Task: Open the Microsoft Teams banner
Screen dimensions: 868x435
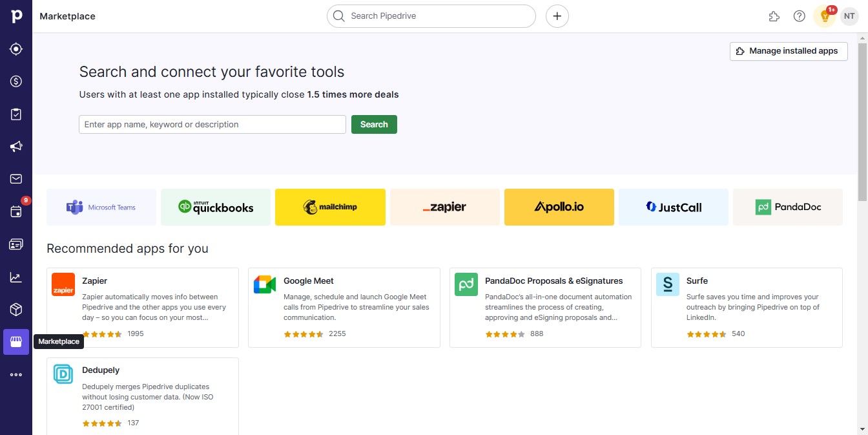Action: pyautogui.click(x=101, y=207)
